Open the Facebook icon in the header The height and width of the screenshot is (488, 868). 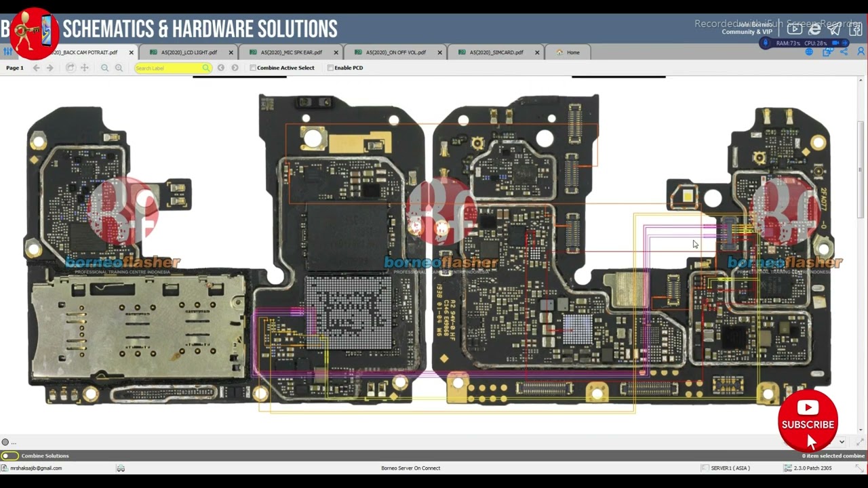(x=856, y=30)
